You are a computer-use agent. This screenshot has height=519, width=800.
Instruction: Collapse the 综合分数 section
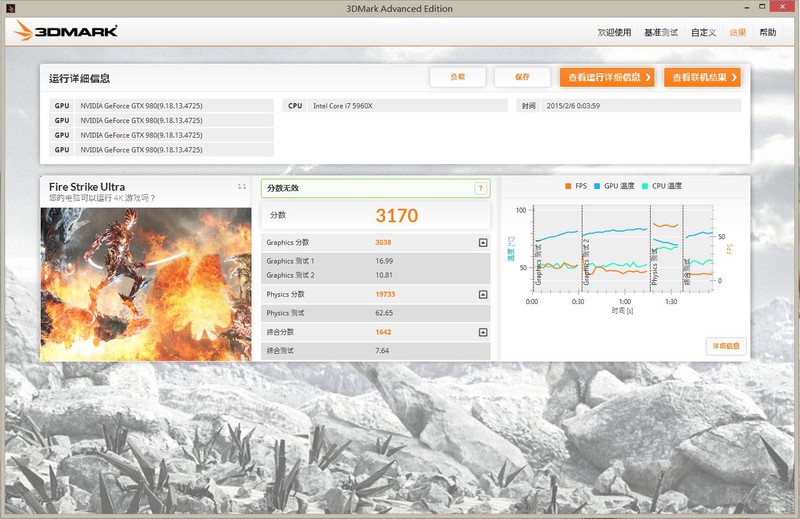(483, 332)
